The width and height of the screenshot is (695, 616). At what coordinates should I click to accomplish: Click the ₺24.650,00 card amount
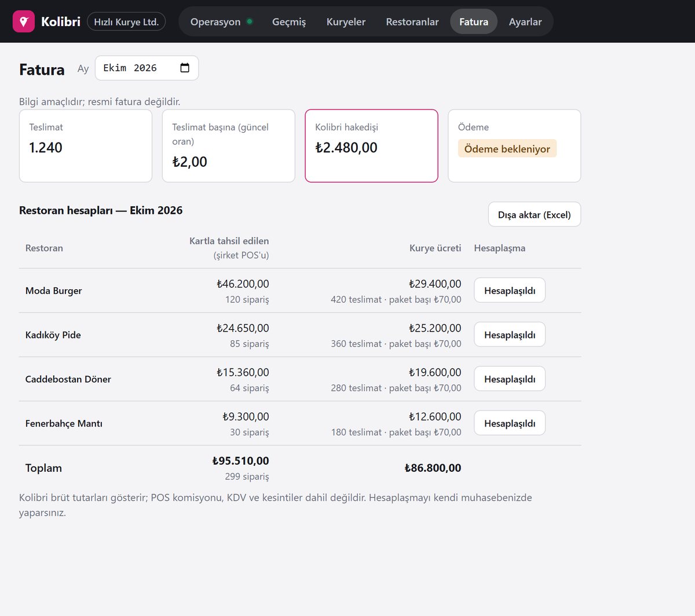(243, 328)
